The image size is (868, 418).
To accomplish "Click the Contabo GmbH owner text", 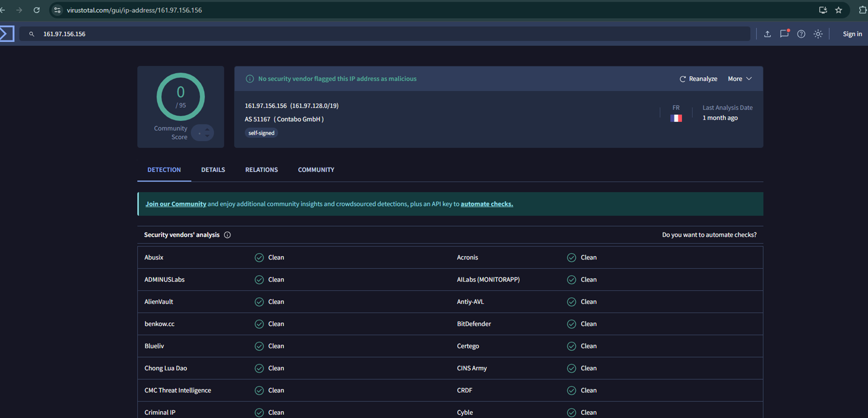I will coord(299,120).
